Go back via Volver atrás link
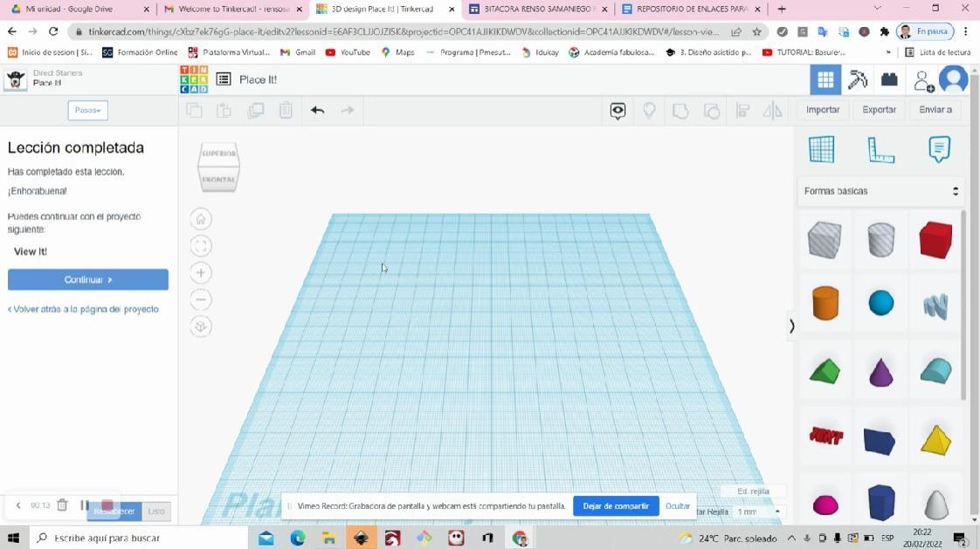Screen dimensions: 980x549 pyautogui.click(x=83, y=309)
